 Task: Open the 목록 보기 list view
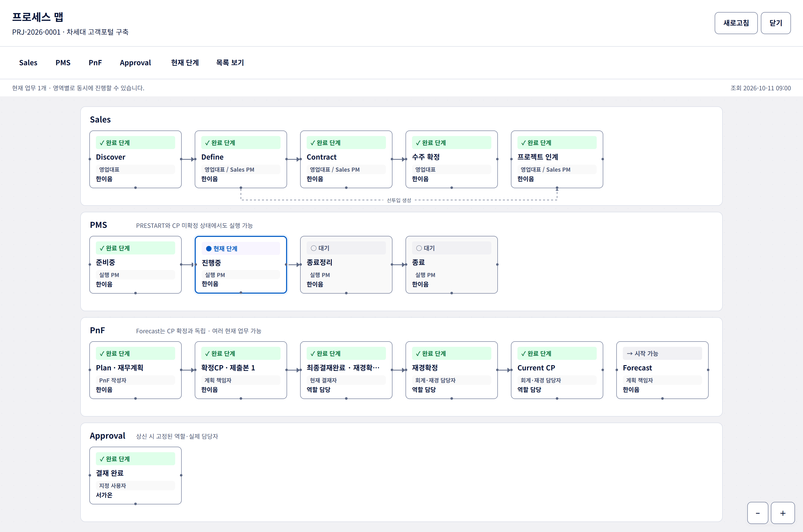pos(230,63)
